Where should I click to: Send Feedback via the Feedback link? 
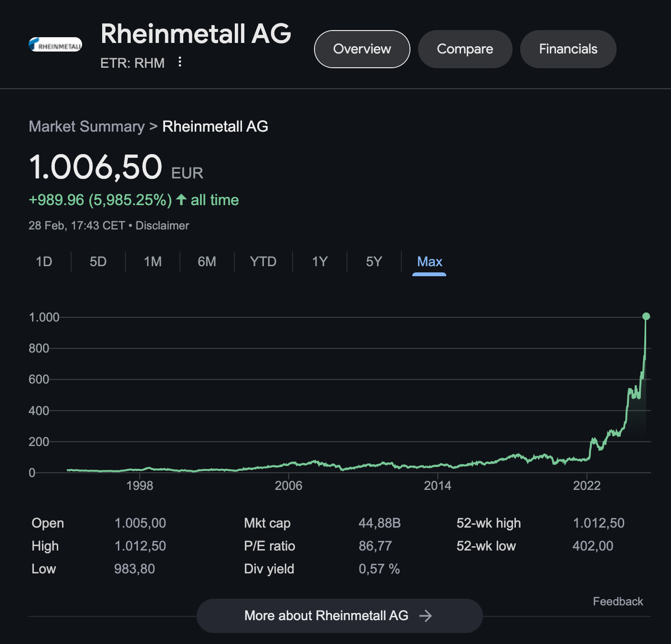click(x=618, y=602)
